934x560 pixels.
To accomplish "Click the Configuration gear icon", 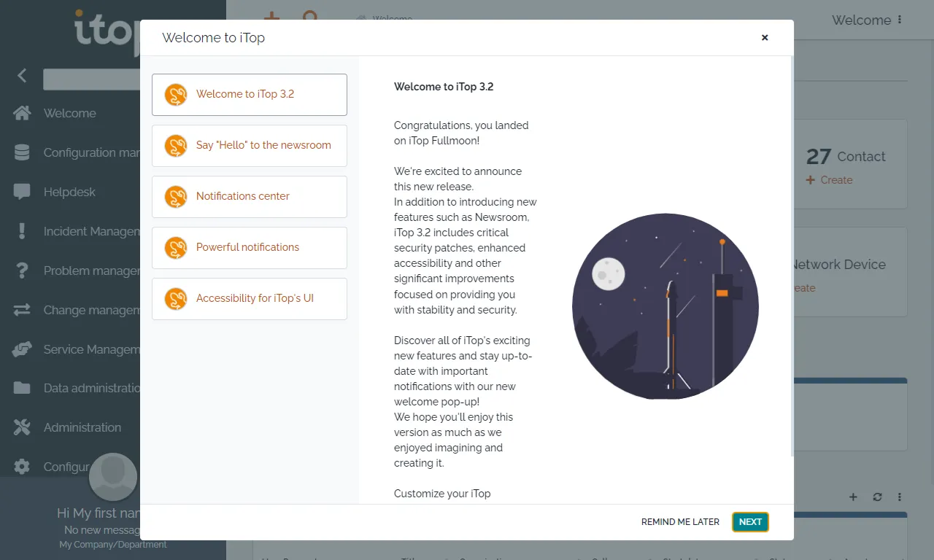I will click(x=22, y=467).
